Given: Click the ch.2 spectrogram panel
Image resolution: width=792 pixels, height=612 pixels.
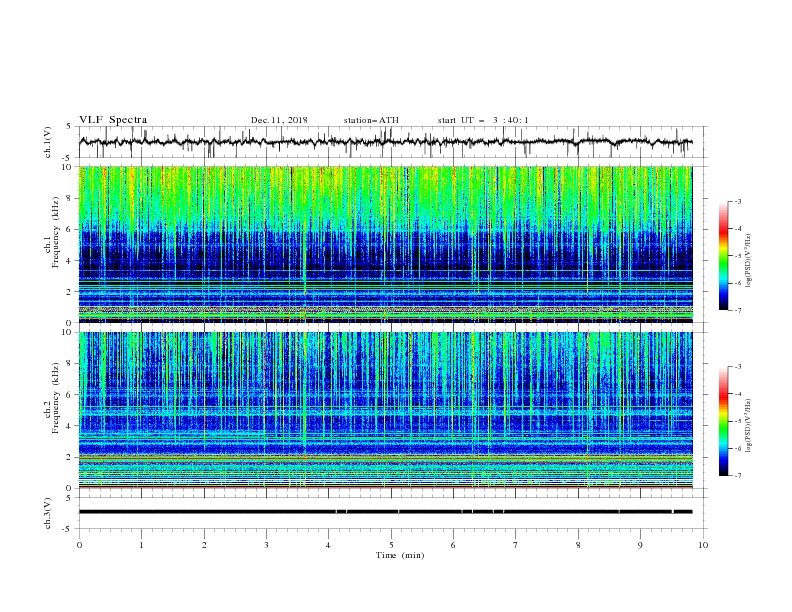Looking at the screenshot, I should [x=386, y=410].
